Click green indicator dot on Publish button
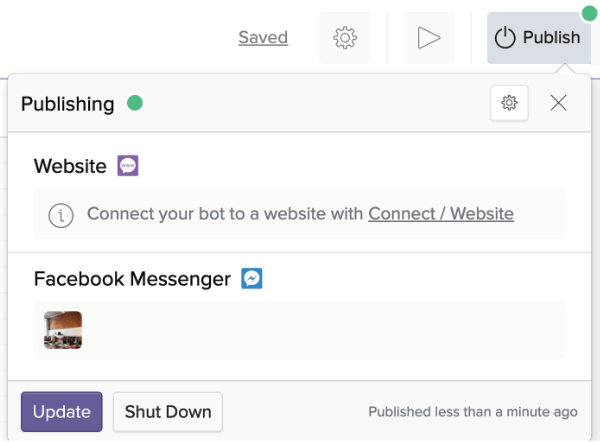The height and width of the screenshot is (442, 600). (585, 13)
